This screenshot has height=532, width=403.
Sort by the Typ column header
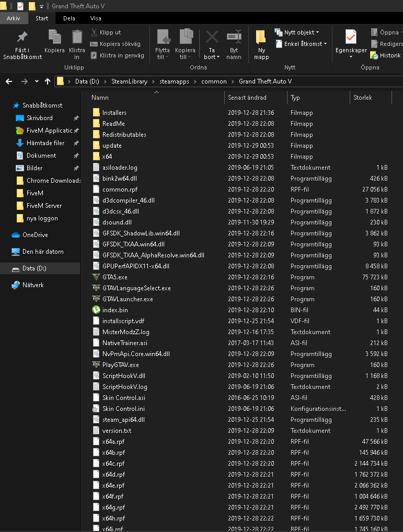tap(295, 98)
